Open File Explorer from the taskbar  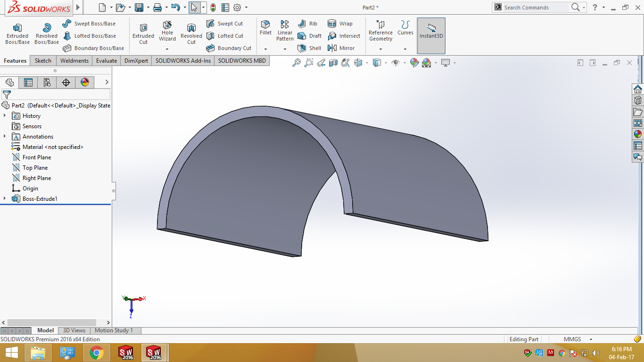point(38,353)
